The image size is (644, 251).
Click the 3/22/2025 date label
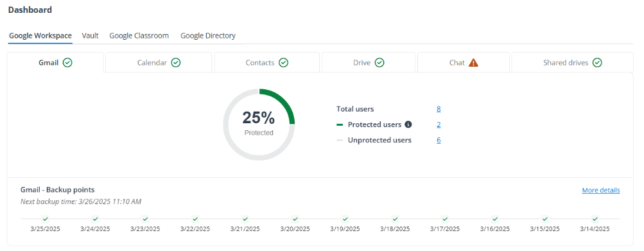[x=195, y=229]
